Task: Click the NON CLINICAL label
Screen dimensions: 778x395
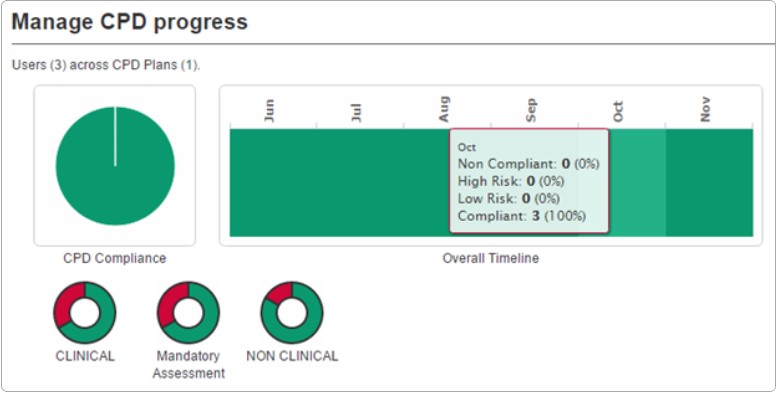Action: click(x=292, y=356)
